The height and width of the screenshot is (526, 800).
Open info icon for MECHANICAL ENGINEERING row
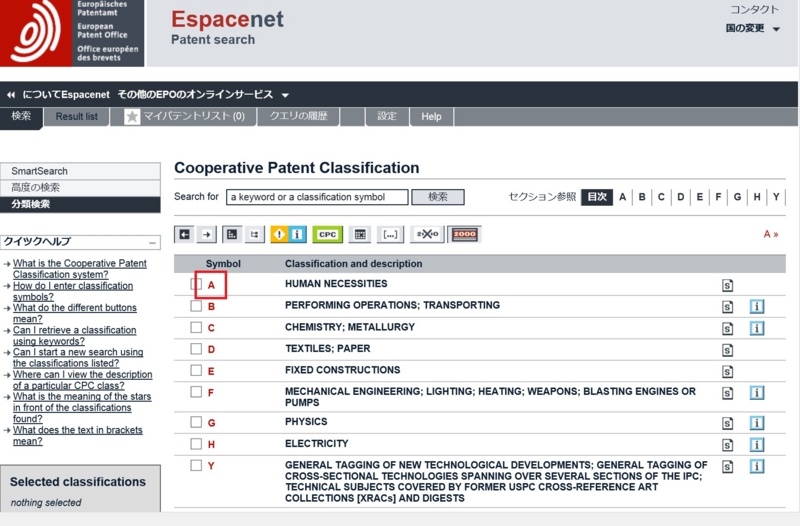(x=757, y=393)
